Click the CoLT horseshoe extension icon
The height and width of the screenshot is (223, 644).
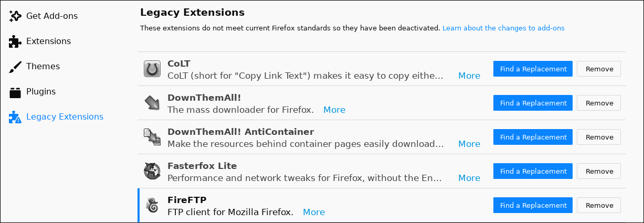tap(152, 69)
